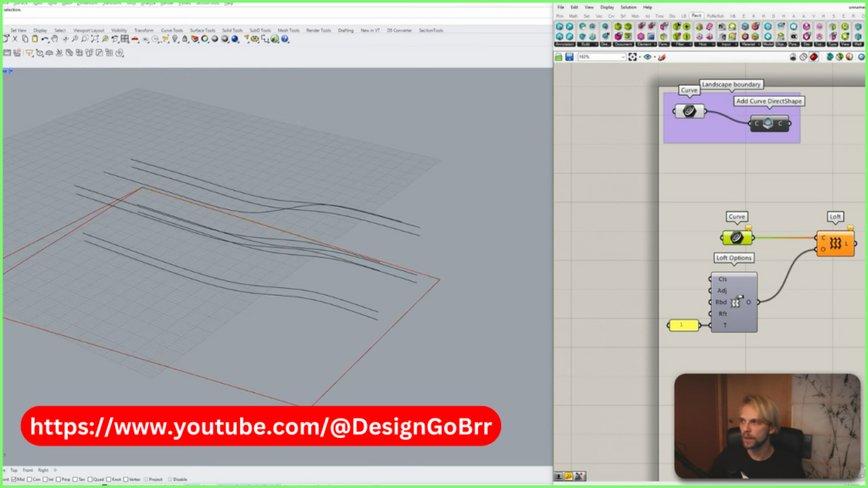
Task: Click the Top viewport button in Rhino's status bar
Action: [14, 471]
